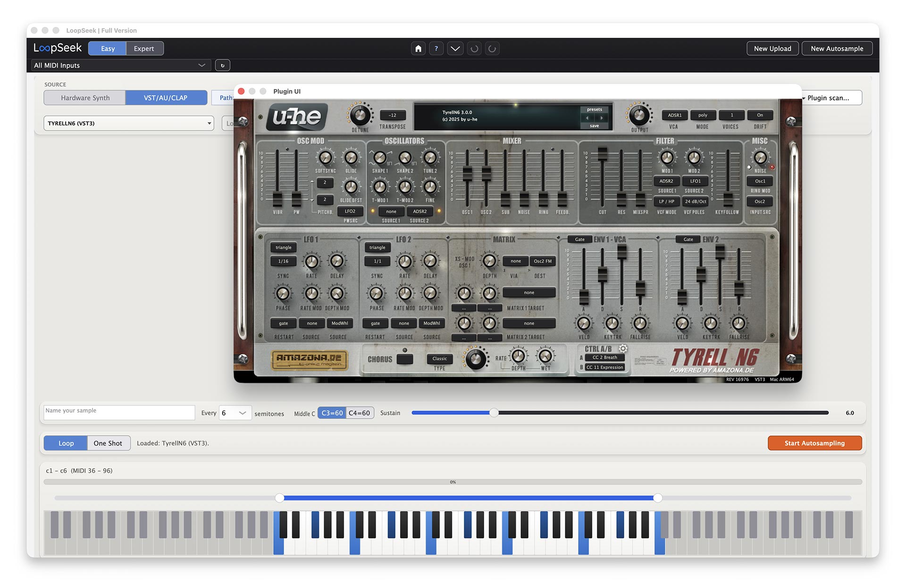
Task: Click the next preset arrow
Action: 601,118
